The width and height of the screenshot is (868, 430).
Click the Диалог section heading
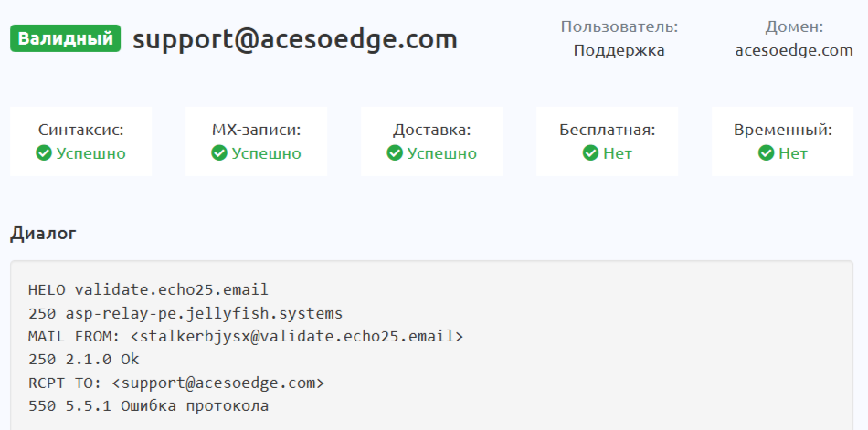(43, 233)
